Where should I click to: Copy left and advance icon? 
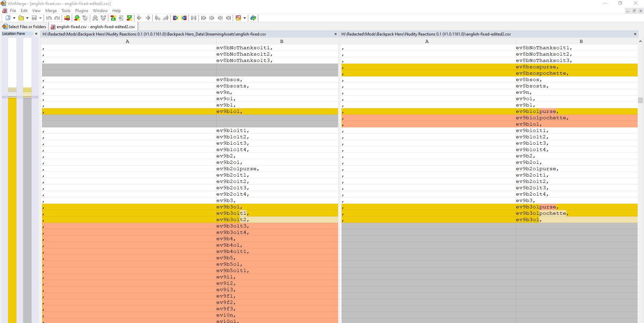coord(166,18)
